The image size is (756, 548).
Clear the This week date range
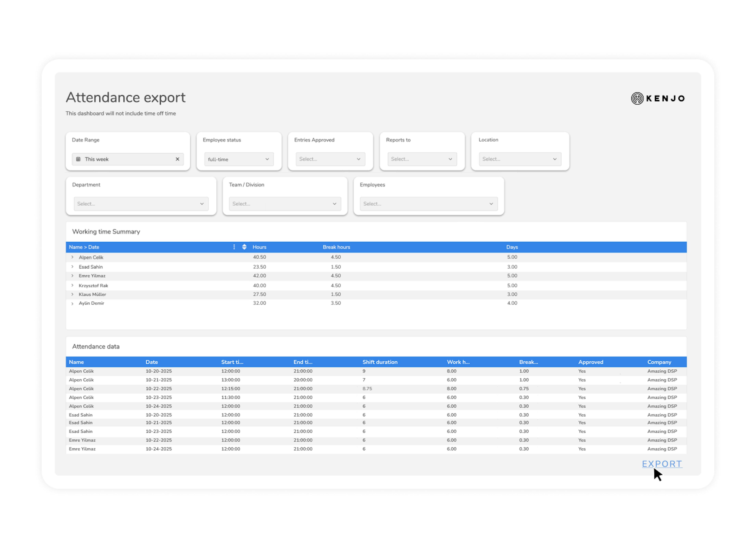pyautogui.click(x=177, y=159)
